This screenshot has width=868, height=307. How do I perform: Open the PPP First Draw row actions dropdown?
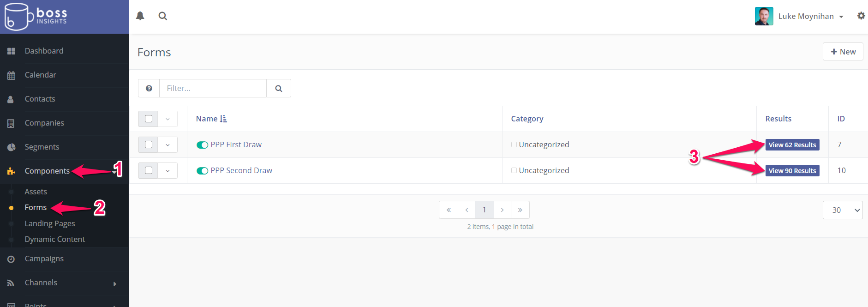168,144
